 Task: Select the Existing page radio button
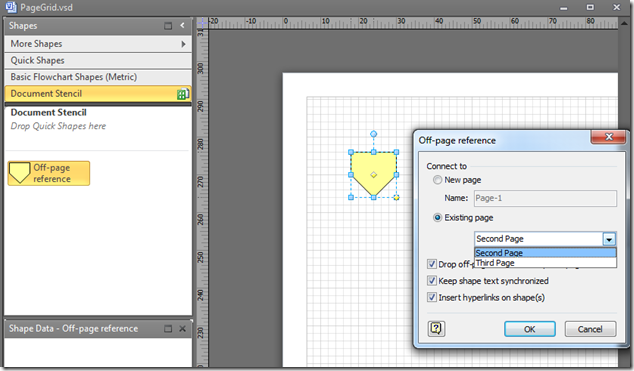tap(437, 217)
